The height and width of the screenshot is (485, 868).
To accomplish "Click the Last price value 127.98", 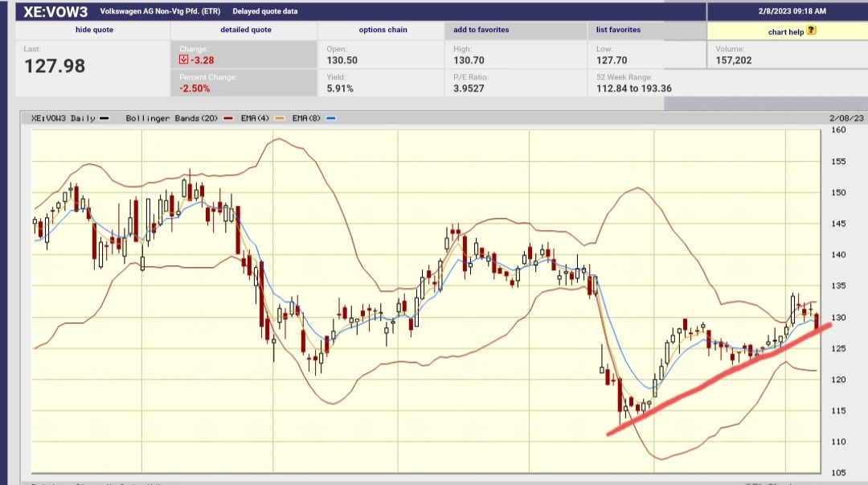I will (x=54, y=66).
